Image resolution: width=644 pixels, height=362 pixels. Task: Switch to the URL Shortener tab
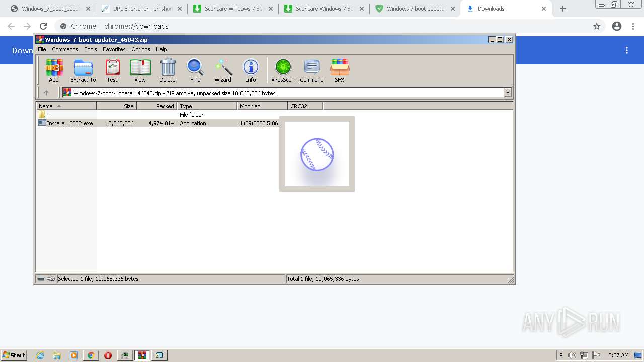[x=141, y=9]
